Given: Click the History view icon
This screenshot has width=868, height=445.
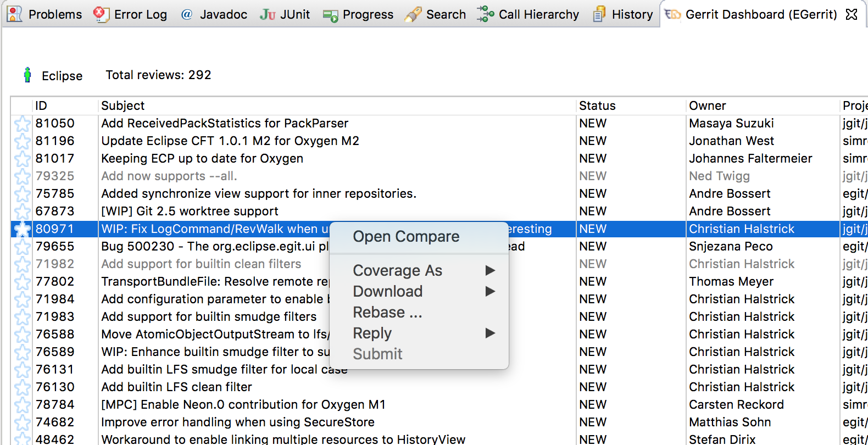Looking at the screenshot, I should click(599, 14).
